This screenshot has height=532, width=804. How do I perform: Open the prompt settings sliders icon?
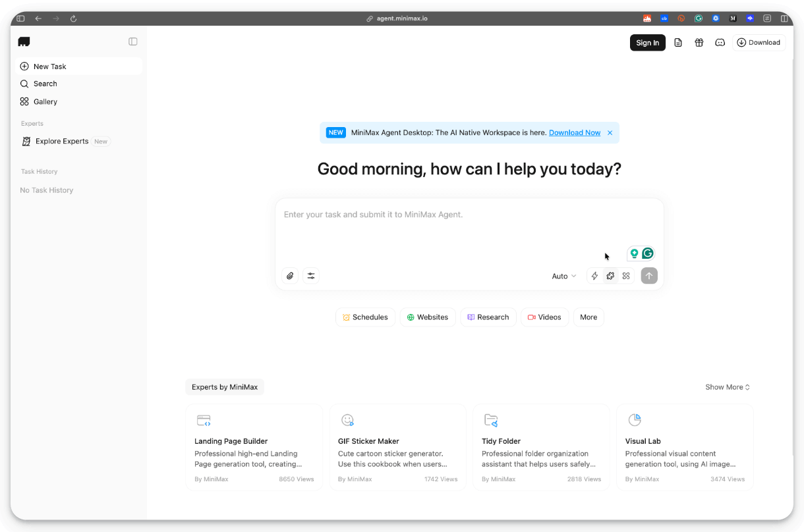pyautogui.click(x=311, y=276)
